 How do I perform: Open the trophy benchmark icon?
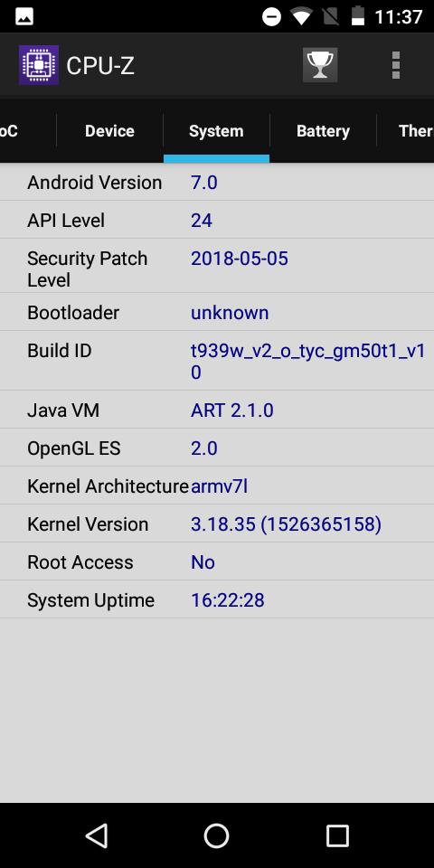click(320, 65)
